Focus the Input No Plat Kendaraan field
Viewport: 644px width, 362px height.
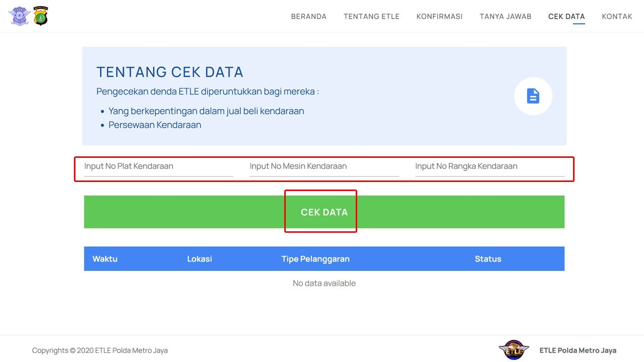[158, 166]
